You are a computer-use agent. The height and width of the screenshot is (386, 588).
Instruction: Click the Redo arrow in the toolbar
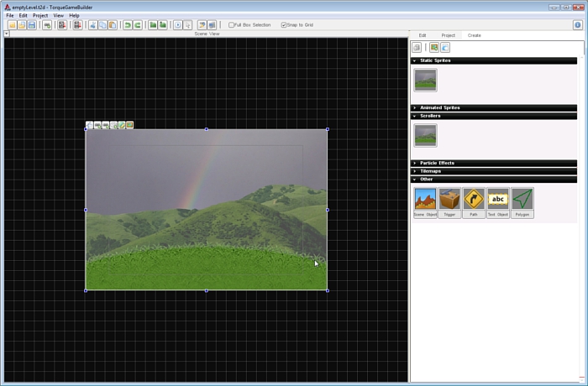point(137,25)
